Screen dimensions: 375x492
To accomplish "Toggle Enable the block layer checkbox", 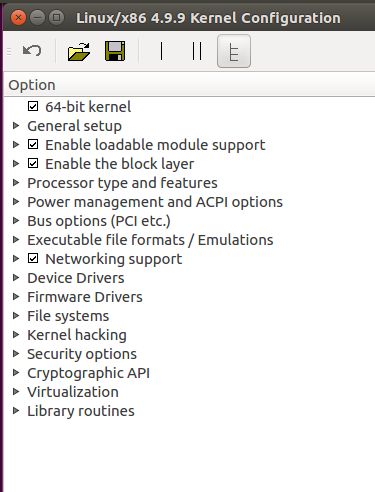I will pos(33,163).
